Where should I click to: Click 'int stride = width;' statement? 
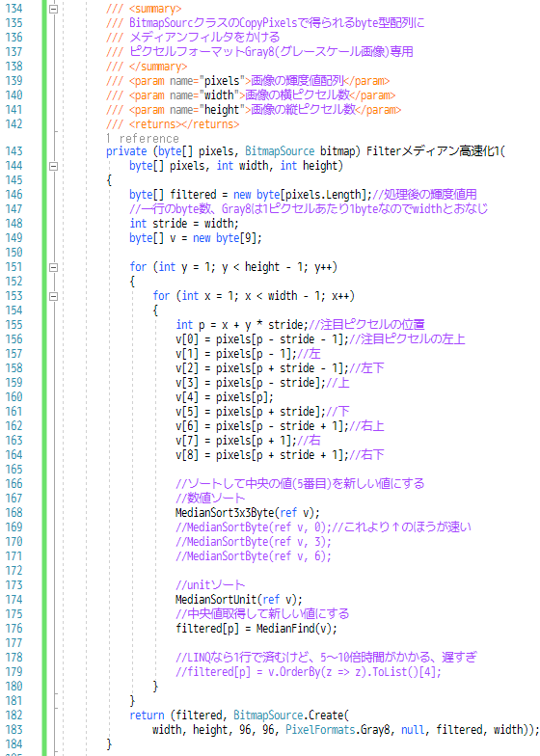point(183,224)
